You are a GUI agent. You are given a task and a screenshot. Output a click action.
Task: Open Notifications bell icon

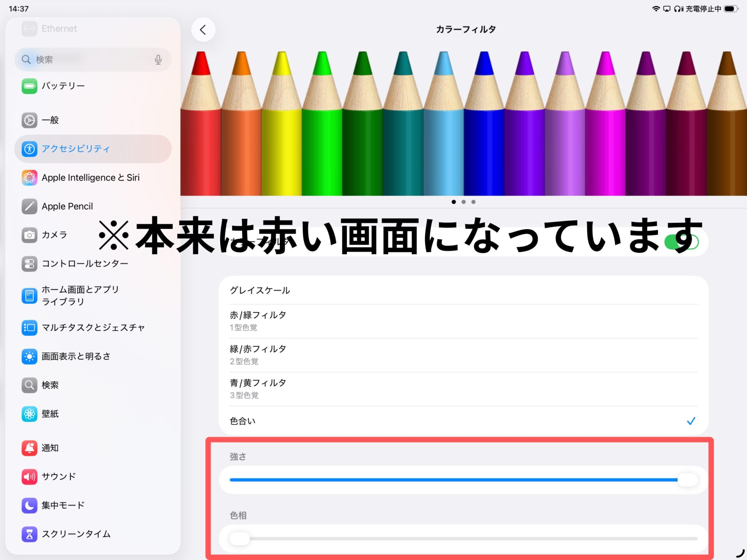pos(30,448)
